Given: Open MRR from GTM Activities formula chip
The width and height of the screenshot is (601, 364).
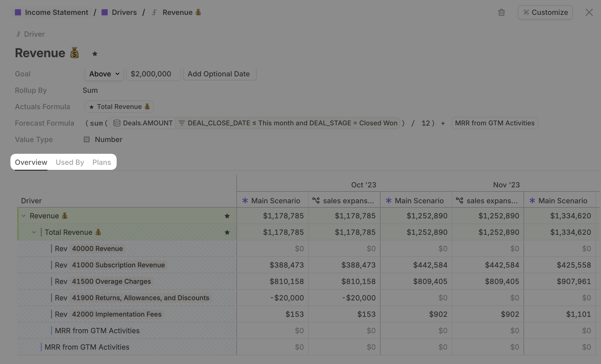Looking at the screenshot, I should 495,123.
